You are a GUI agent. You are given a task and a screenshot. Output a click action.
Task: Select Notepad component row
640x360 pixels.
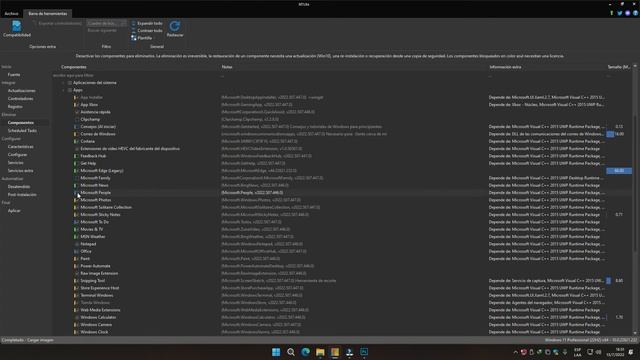click(343, 244)
